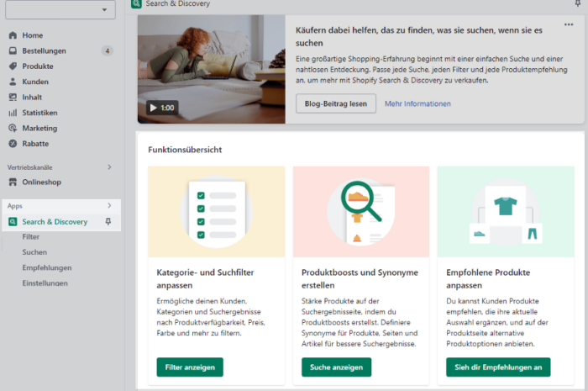Click the Vertriebskanäle section label
The height and width of the screenshot is (391, 588).
(30, 167)
